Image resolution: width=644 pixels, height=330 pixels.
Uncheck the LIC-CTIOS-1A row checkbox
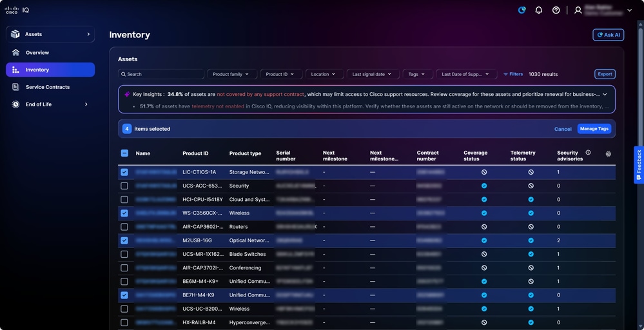[x=124, y=172]
